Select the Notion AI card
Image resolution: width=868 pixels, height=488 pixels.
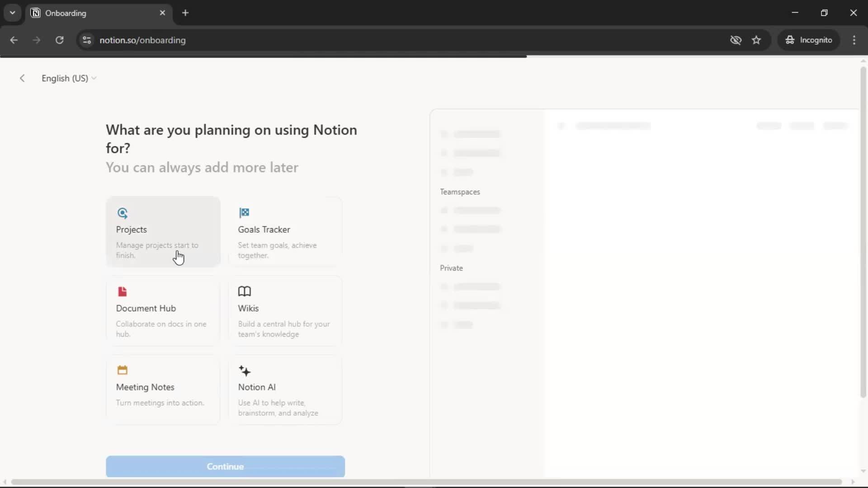point(285,389)
